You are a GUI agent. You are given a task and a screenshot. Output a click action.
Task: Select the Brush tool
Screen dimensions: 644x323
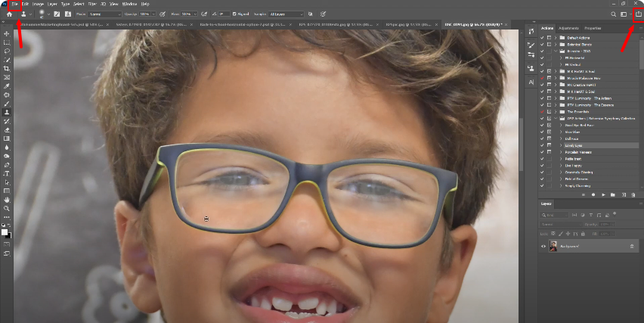coord(7,104)
